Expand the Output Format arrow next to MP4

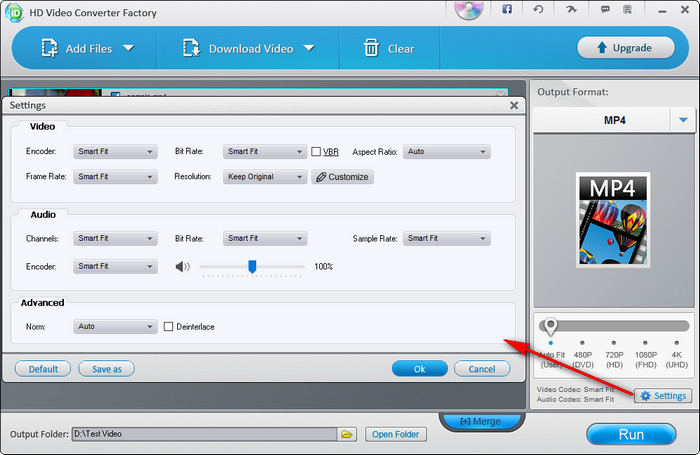coord(683,120)
